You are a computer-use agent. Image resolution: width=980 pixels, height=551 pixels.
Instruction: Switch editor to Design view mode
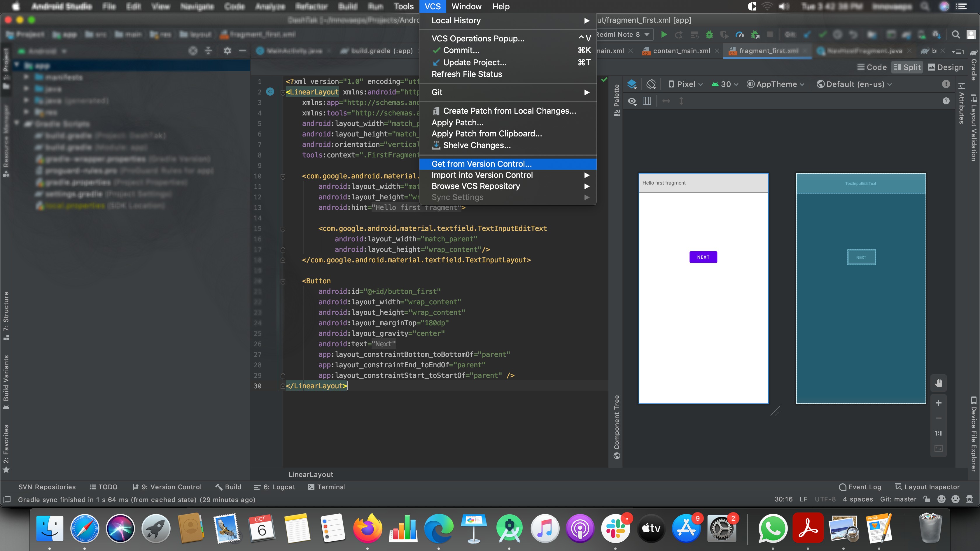tap(945, 67)
